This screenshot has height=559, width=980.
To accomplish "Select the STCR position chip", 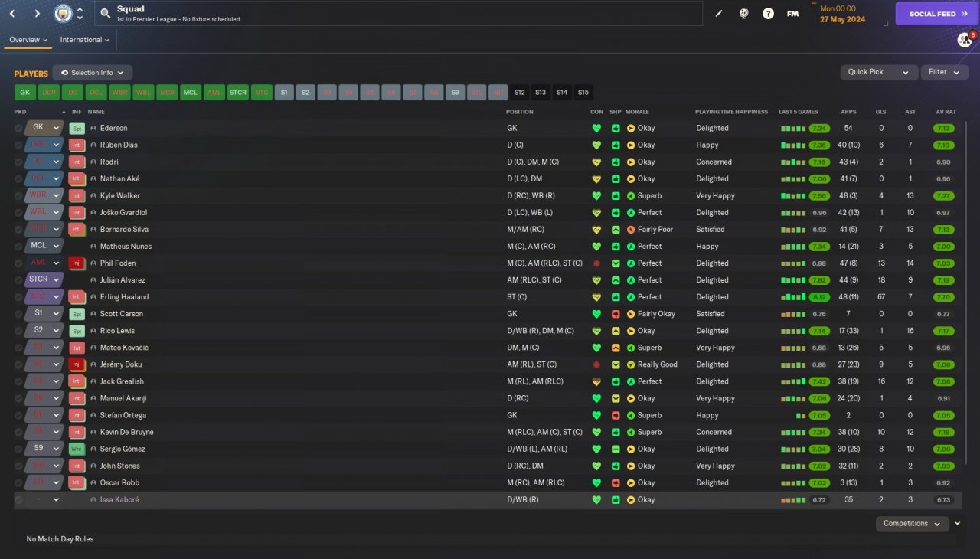I will click(x=238, y=93).
